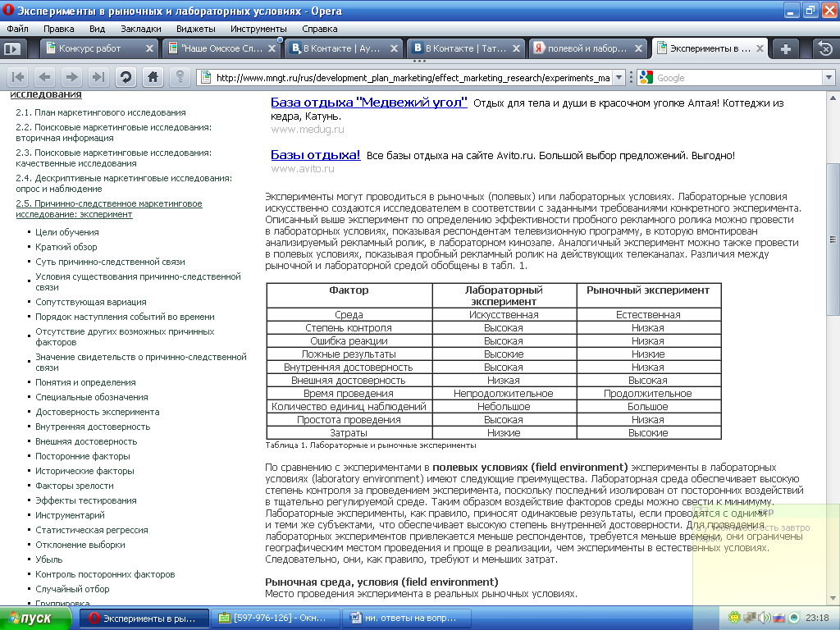This screenshot has height=630, width=840.
Task: Open the Закладки menu
Action: (141, 29)
